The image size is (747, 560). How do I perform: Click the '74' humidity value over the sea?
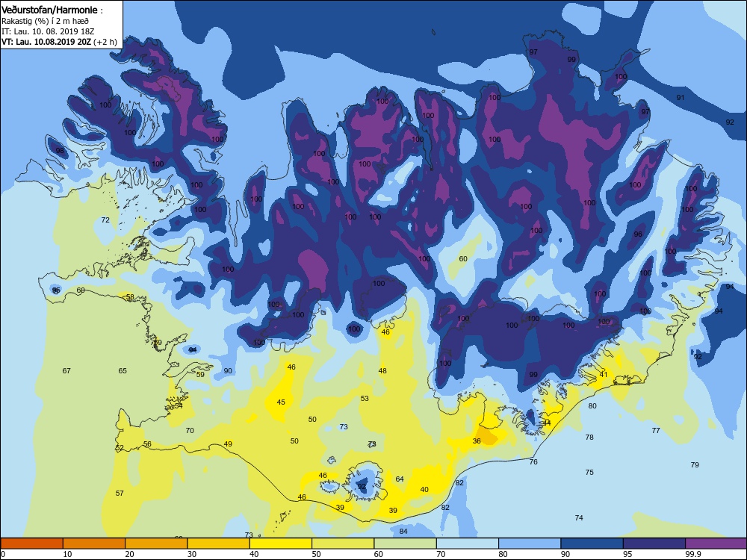(x=579, y=517)
